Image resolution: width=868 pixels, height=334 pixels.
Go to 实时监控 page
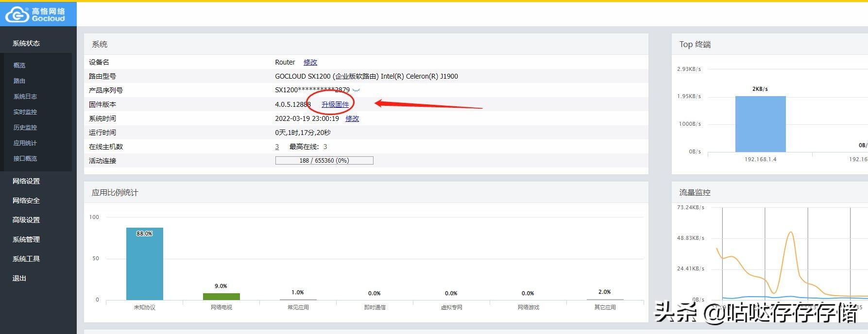(x=25, y=112)
